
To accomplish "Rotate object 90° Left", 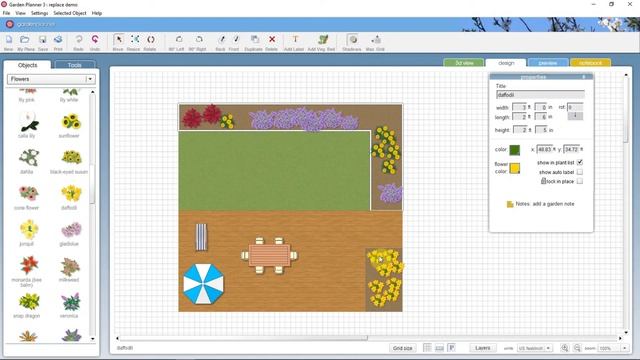I will tap(178, 40).
